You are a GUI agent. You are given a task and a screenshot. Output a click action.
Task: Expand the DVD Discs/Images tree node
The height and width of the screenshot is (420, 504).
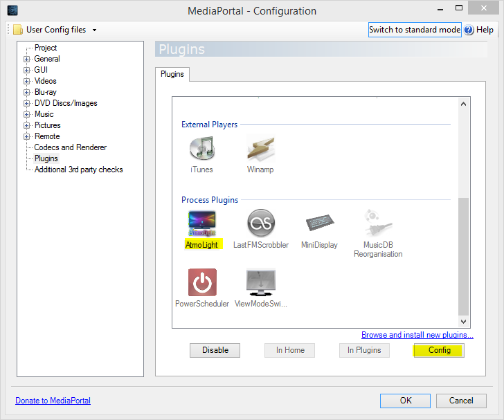click(x=27, y=104)
